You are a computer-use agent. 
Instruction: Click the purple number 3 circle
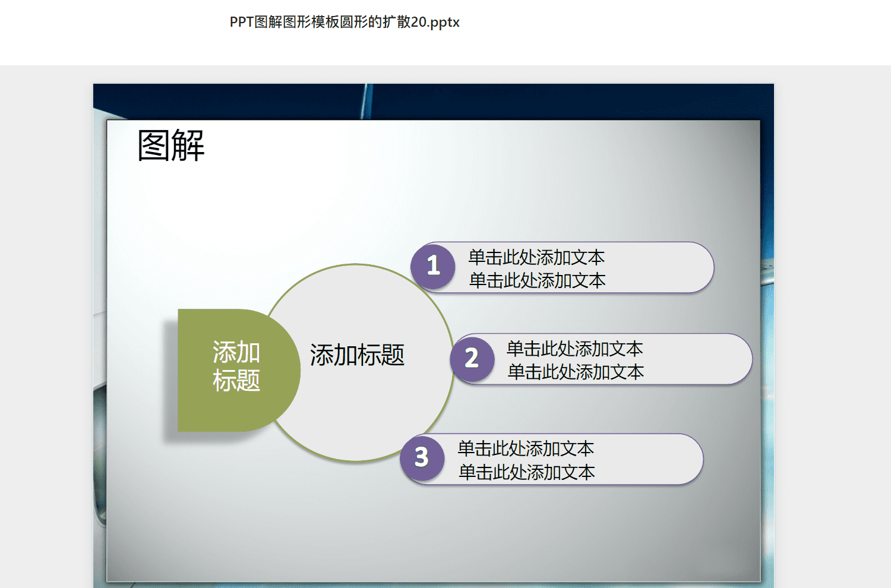[422, 458]
